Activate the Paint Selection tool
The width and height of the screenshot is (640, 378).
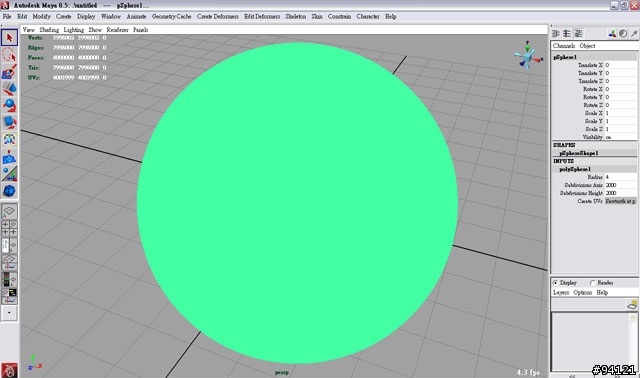[9, 72]
